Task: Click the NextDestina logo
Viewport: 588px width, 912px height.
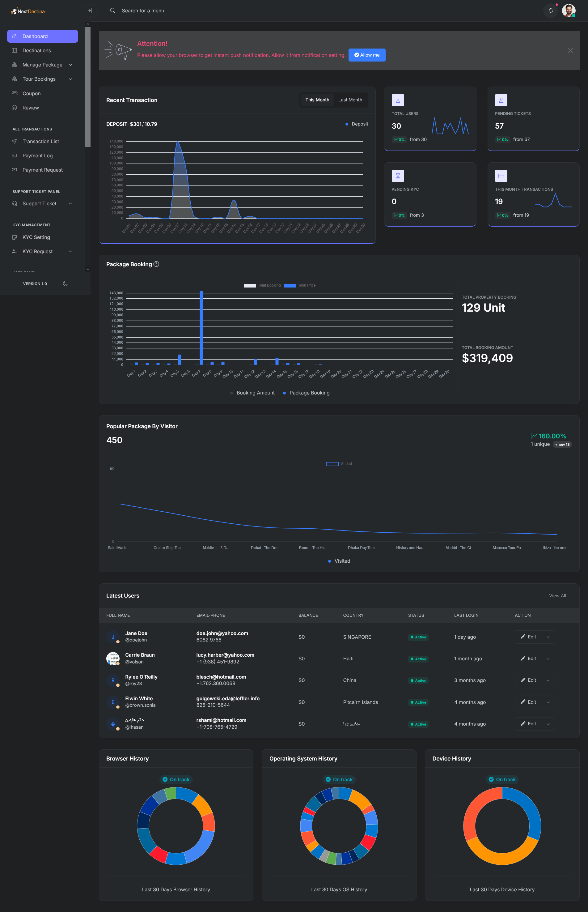Action: [x=28, y=11]
